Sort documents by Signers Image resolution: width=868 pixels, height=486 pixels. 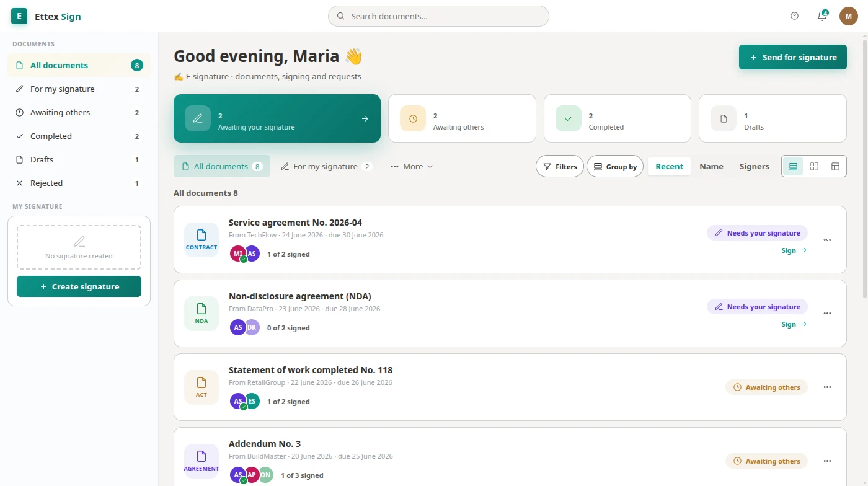tap(754, 166)
